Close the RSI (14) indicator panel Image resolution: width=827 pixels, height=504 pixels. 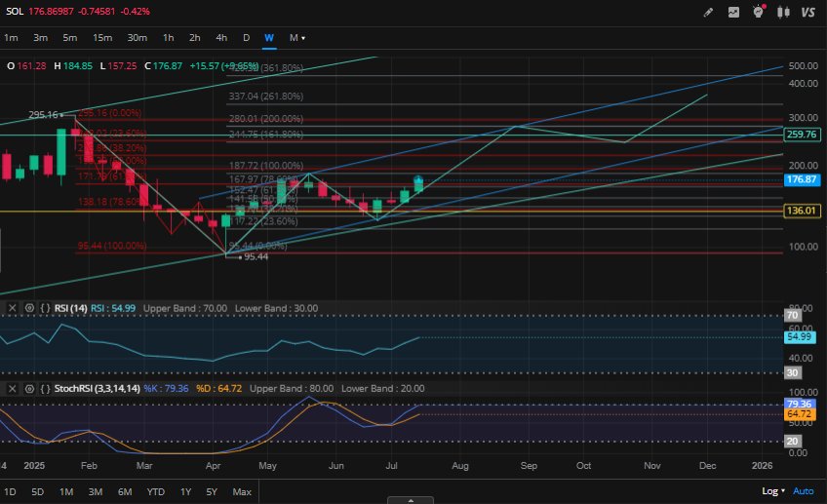coord(12,308)
